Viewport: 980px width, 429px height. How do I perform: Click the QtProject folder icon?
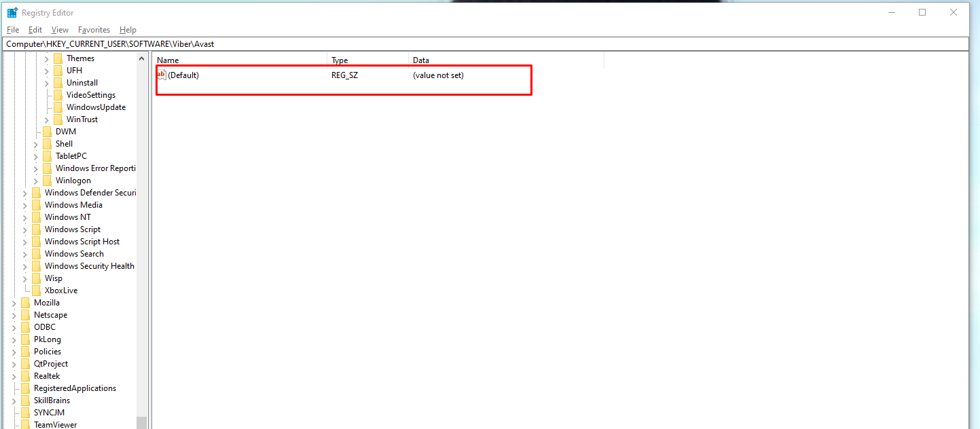click(25, 364)
